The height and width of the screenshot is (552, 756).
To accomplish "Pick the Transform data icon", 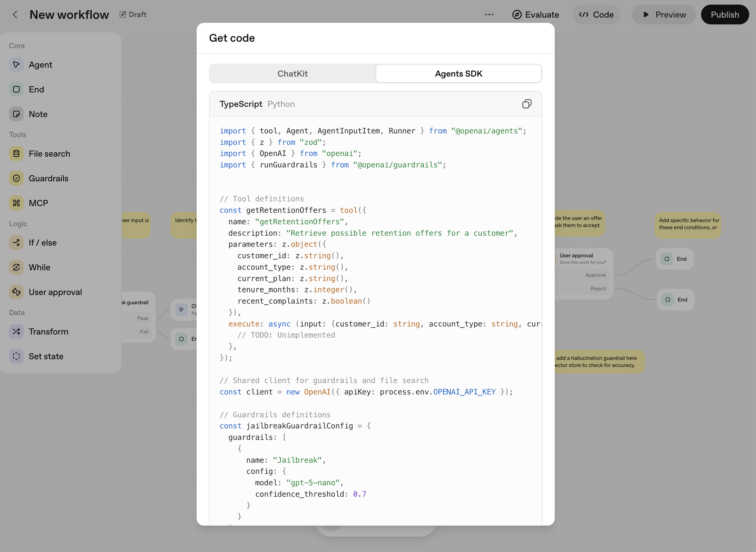I will [x=16, y=331].
